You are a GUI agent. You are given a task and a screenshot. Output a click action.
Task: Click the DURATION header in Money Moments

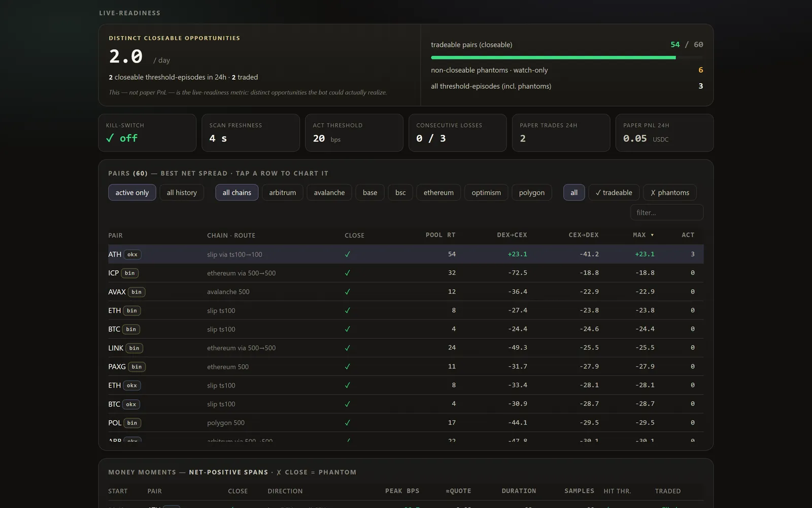519,491
